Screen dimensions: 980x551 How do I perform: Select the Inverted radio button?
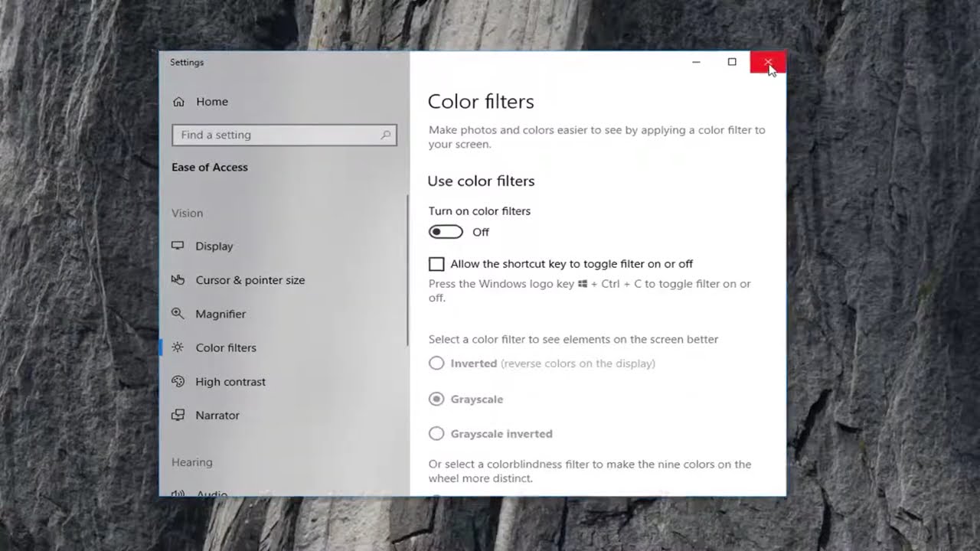point(436,364)
